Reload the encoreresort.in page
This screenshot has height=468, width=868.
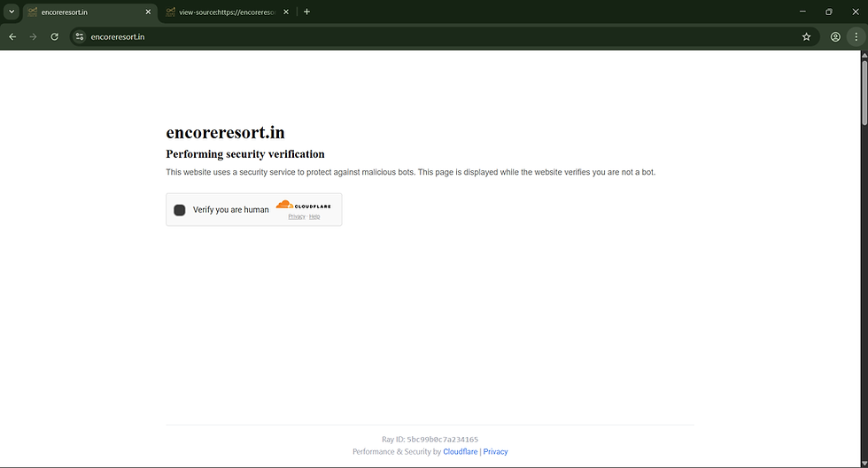pyautogui.click(x=54, y=36)
